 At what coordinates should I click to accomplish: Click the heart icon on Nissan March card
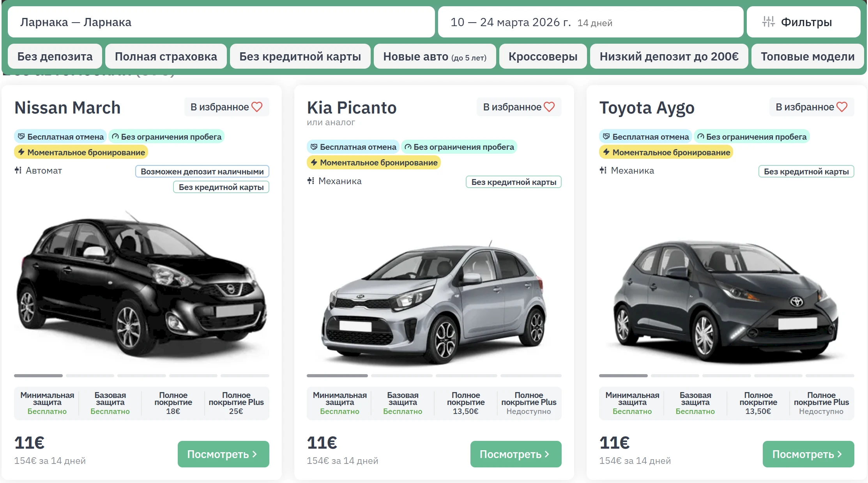click(x=257, y=107)
